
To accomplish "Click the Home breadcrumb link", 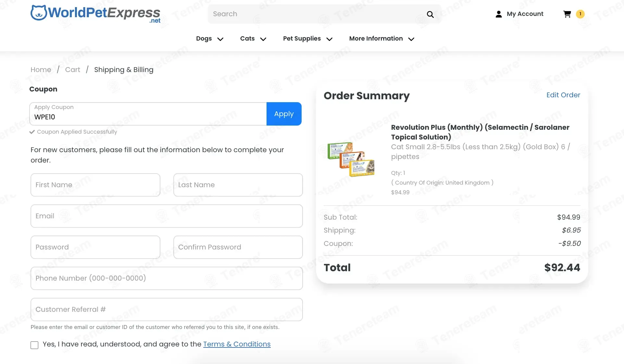I will (x=41, y=70).
